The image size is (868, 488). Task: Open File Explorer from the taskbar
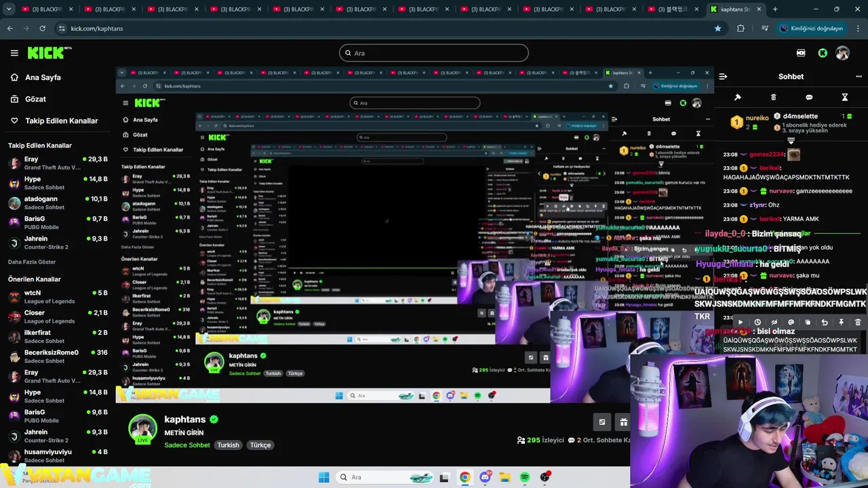coord(505,478)
